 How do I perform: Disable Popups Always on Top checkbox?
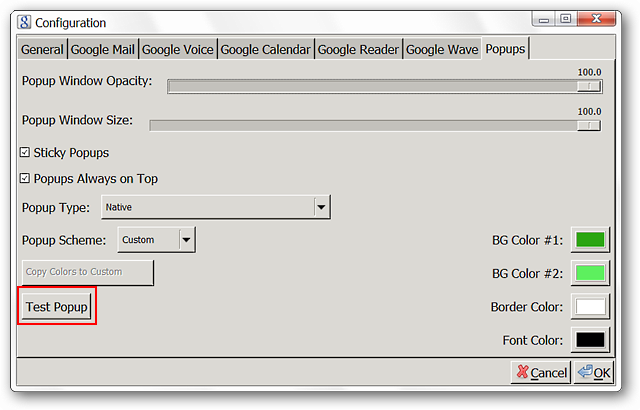click(25, 178)
